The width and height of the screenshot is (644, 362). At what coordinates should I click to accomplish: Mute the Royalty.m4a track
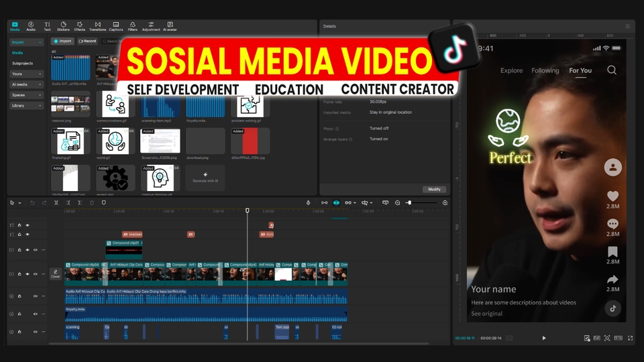coord(36,314)
